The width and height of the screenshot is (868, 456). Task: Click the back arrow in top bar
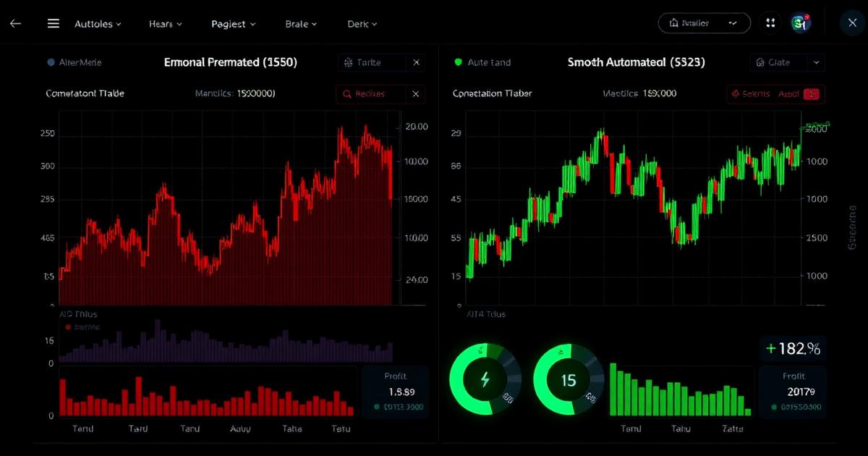coord(15,24)
